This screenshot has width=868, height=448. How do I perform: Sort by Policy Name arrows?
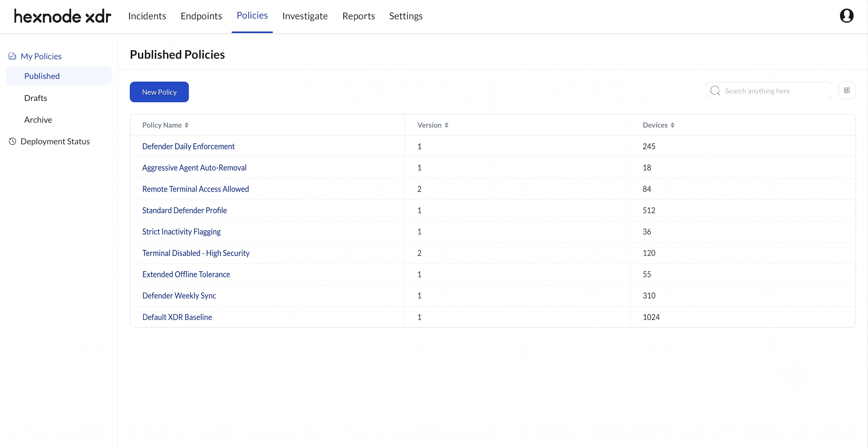(x=186, y=125)
